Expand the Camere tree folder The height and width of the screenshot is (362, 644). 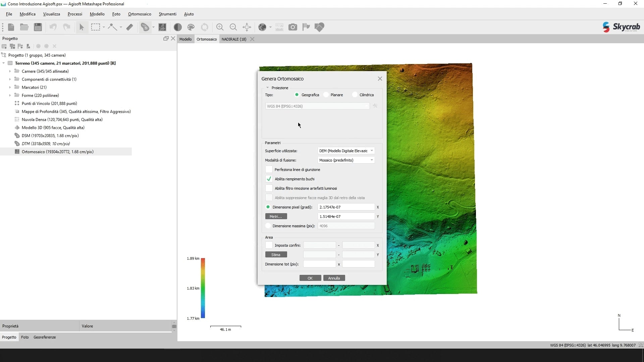pyautogui.click(x=10, y=71)
